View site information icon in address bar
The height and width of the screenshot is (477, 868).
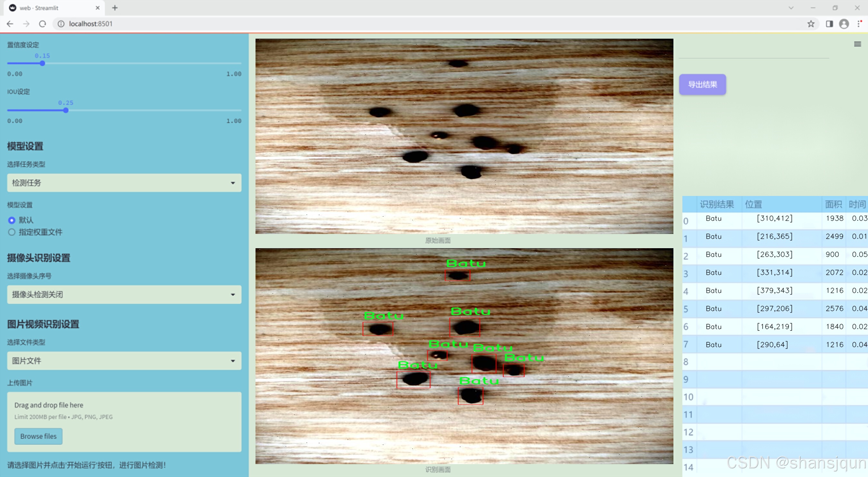pyautogui.click(x=61, y=24)
